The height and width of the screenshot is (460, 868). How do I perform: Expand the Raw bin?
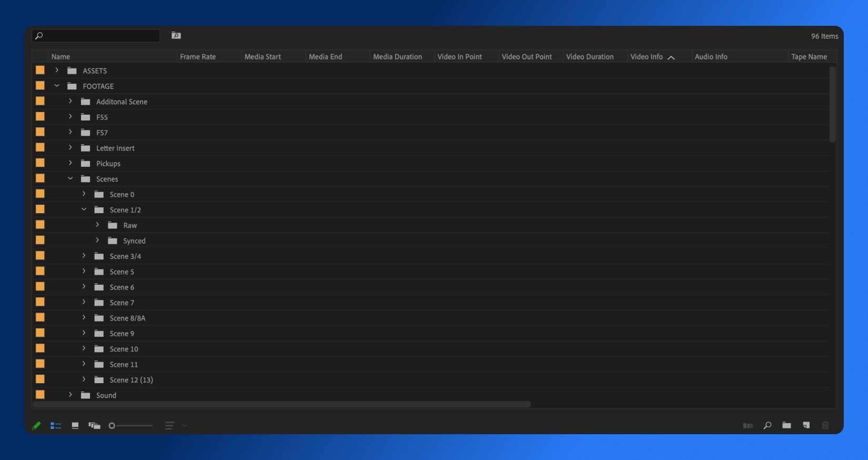[x=97, y=225]
